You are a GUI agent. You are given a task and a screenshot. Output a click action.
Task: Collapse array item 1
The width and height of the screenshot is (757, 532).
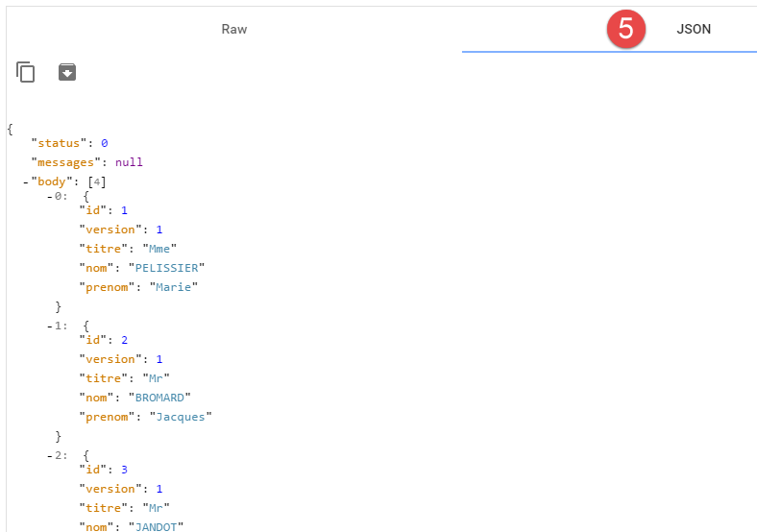pos(50,326)
